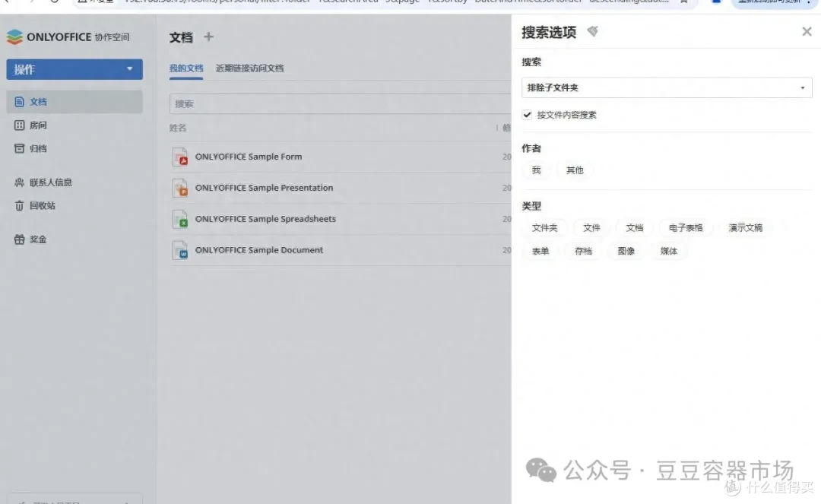Select the 文件夹 type filter
The image size is (821, 504).
click(x=544, y=227)
